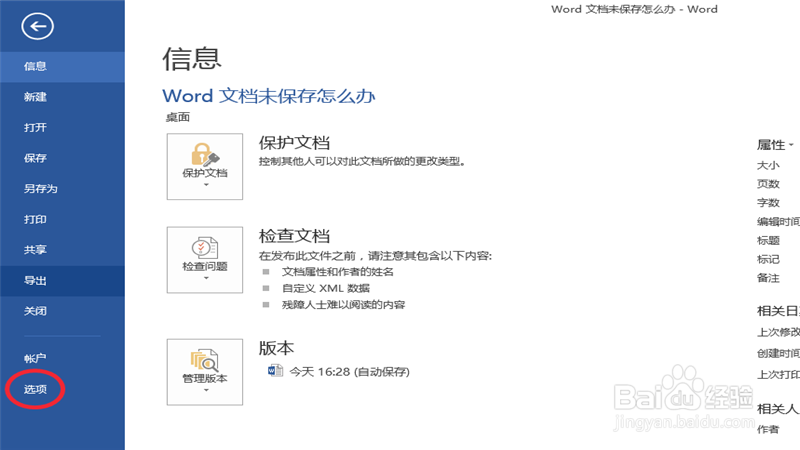Select 打印 in the backstage menu
The width and height of the screenshot is (800, 450).
pos(62,219)
